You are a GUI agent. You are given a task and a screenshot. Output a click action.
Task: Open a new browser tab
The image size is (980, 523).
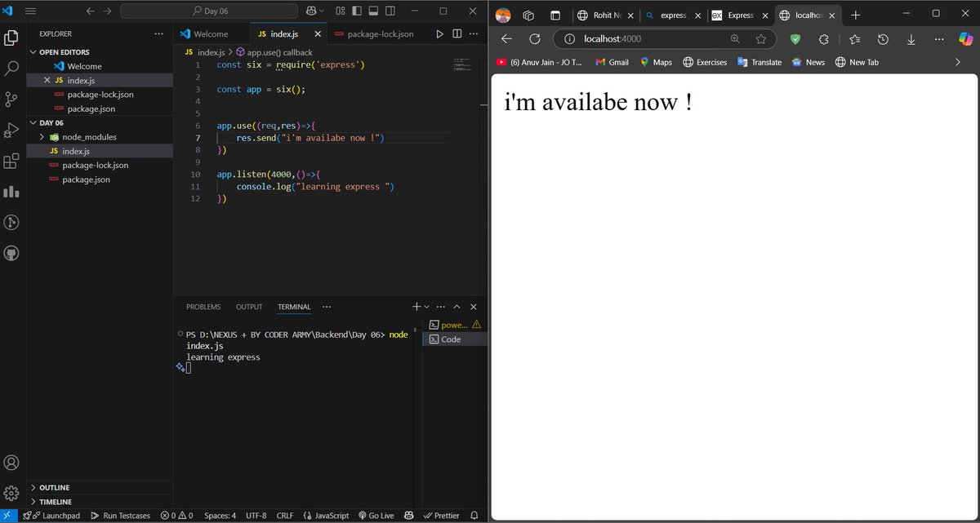855,15
